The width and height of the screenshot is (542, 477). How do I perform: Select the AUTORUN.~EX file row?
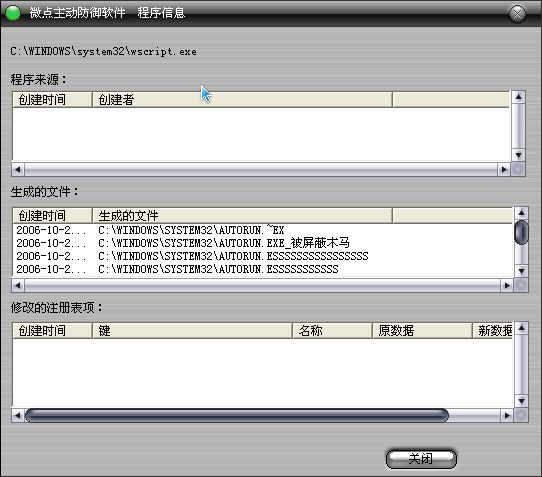tap(263, 230)
